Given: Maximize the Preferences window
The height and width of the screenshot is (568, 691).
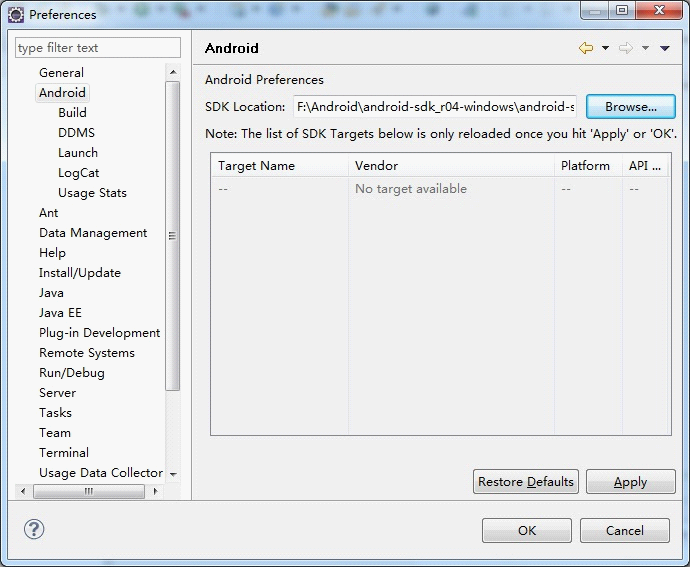Looking at the screenshot, I should tap(622, 10).
